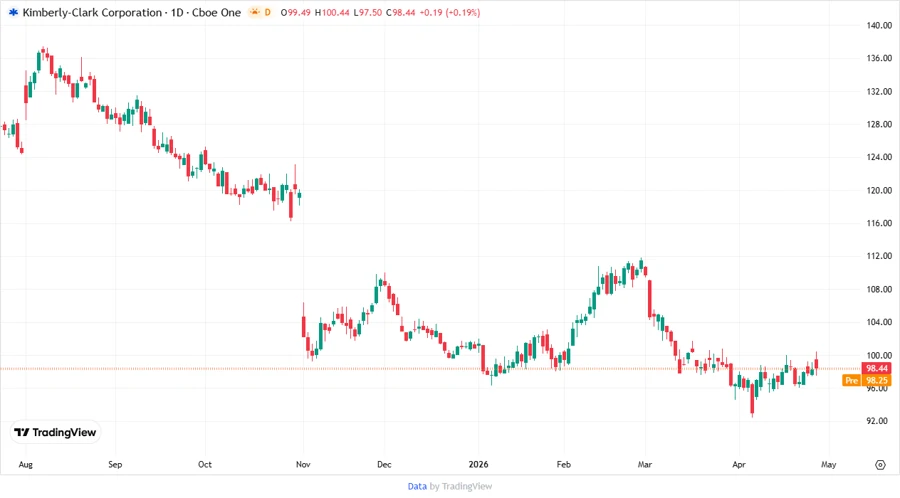The height and width of the screenshot is (498, 900).
Task: Click the 132.00 price axis label
Action: 879,91
